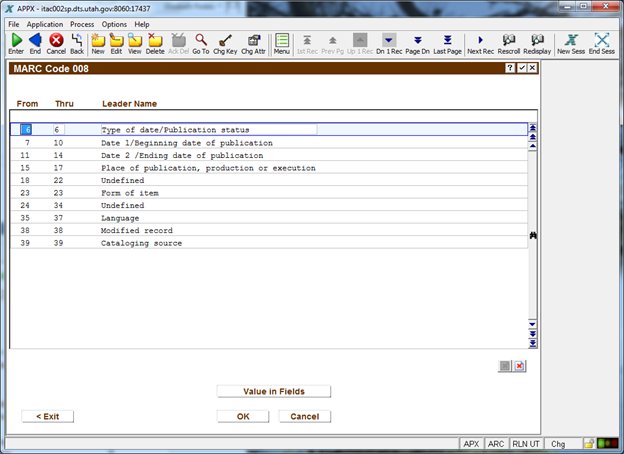The height and width of the screenshot is (454, 624).
Task: Click the Last Page navigation icon
Action: click(x=447, y=43)
